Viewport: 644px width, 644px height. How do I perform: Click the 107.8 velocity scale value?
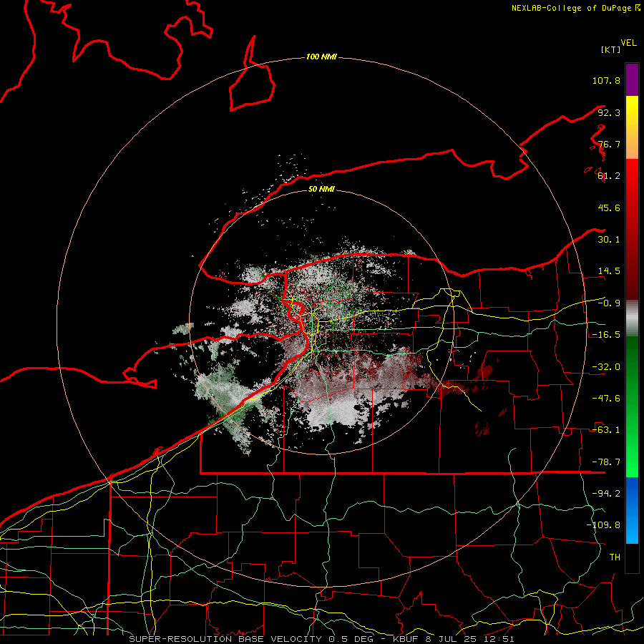tap(606, 80)
